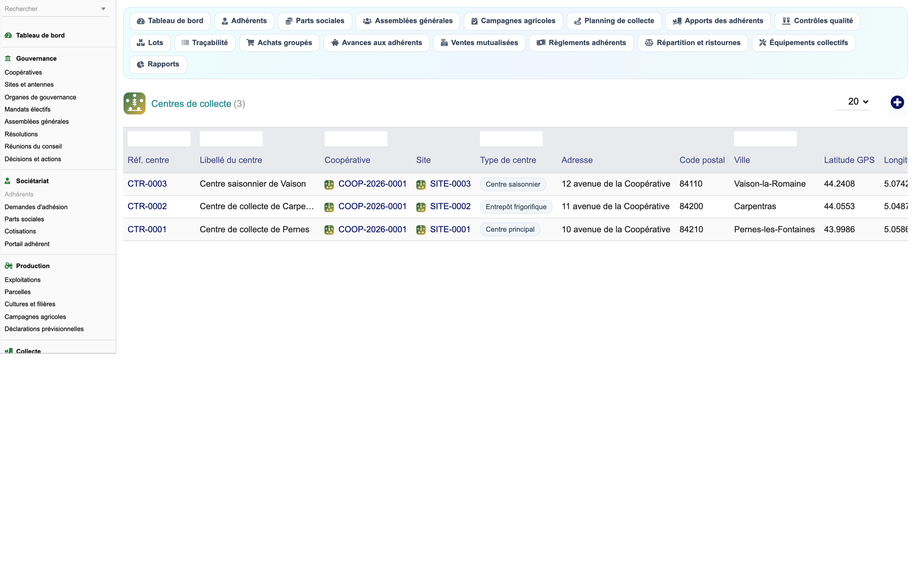
Task: Sort by the Latitude GPS column header
Action: click(849, 160)
